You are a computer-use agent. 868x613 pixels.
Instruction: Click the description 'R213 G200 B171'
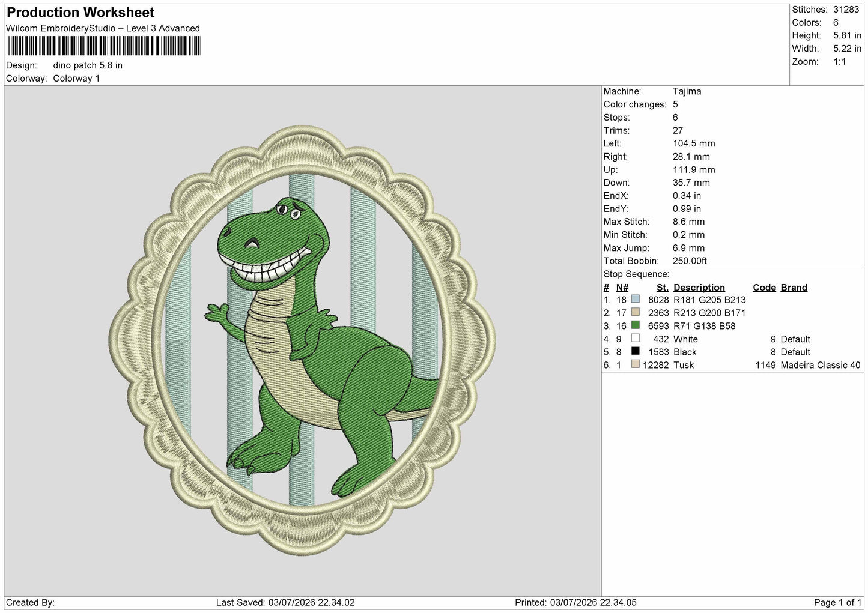709,313
